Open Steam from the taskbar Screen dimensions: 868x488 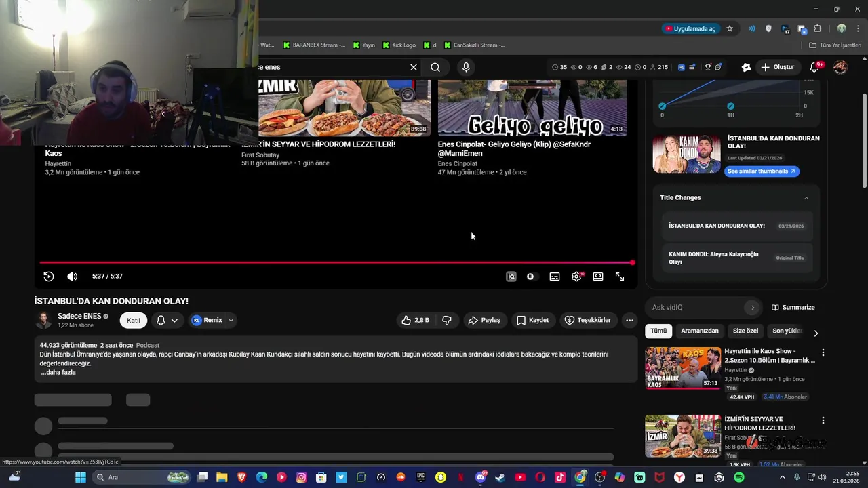pos(500,477)
